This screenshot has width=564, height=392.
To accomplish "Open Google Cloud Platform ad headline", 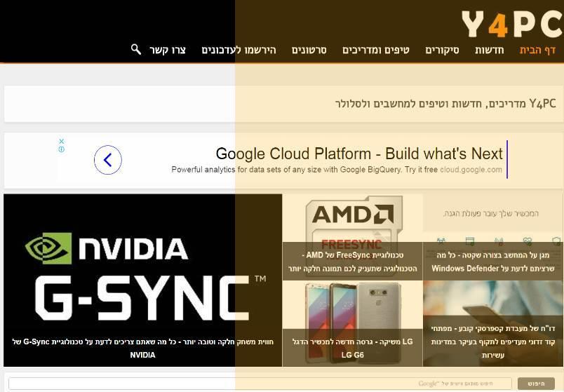I will tap(359, 154).
